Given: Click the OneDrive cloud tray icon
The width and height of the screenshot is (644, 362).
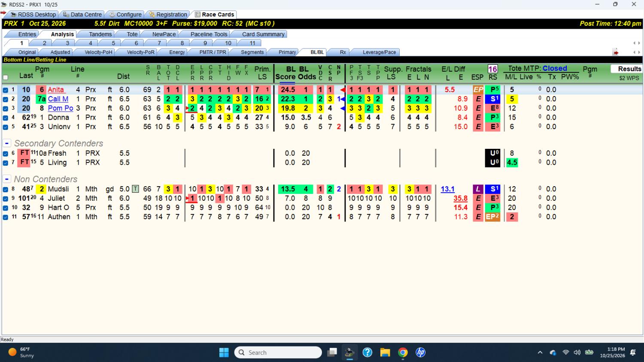Looking at the screenshot, I should coord(553,353).
